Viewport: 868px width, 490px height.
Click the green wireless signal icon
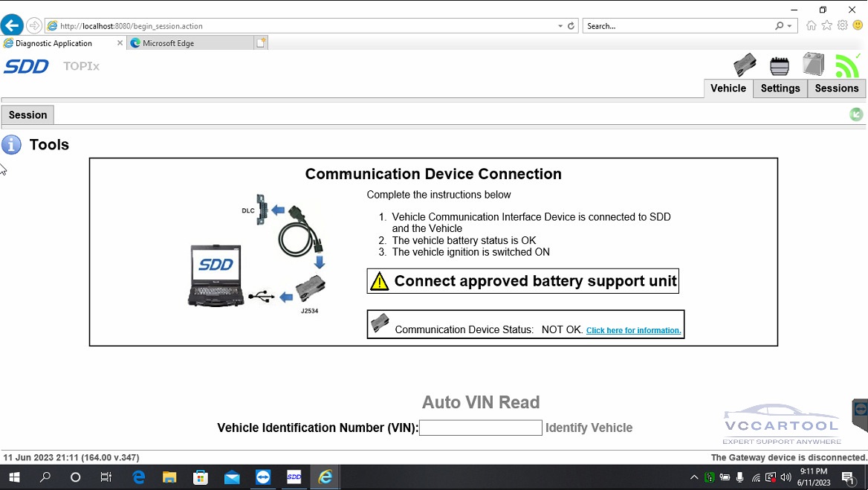[x=847, y=65]
